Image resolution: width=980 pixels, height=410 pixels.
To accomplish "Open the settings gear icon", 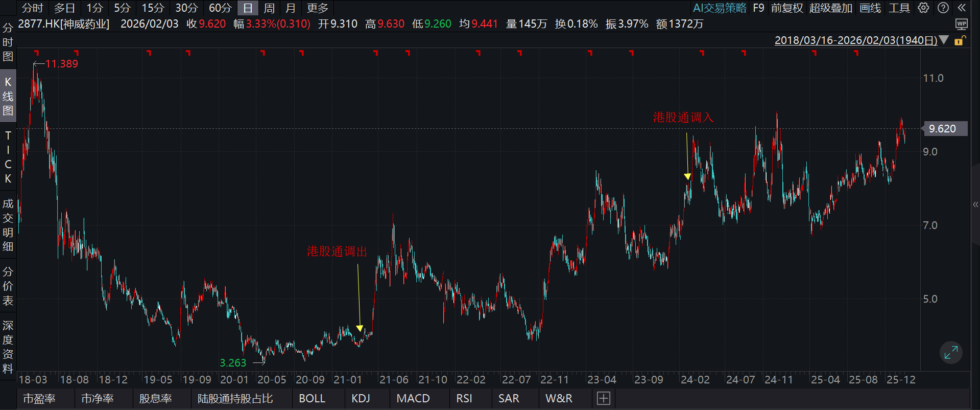I will coord(923,8).
